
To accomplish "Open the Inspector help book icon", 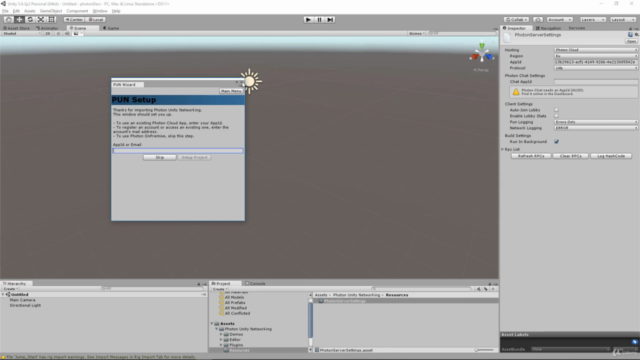I will (630, 35).
